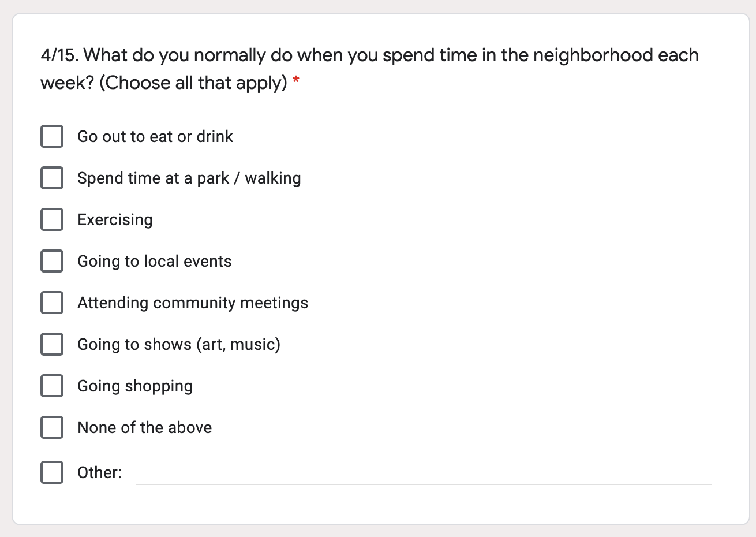Toggle the 'Other:' checkbox
Screen dimensions: 756x537
click(52, 472)
